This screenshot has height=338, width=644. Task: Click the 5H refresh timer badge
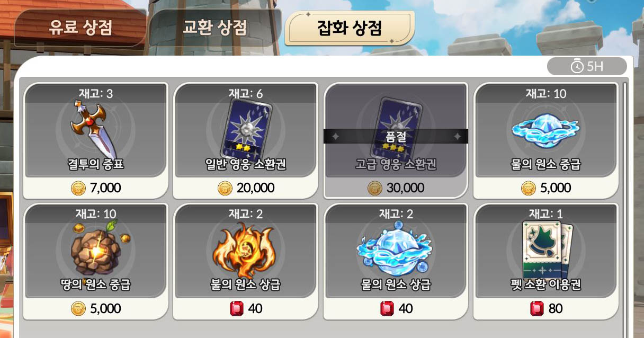pyautogui.click(x=587, y=66)
